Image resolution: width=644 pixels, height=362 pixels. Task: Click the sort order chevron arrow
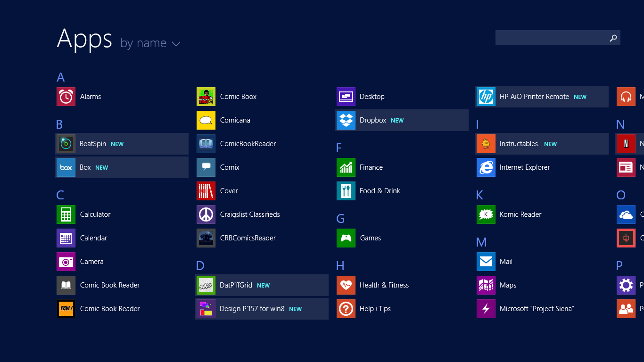[x=176, y=44]
